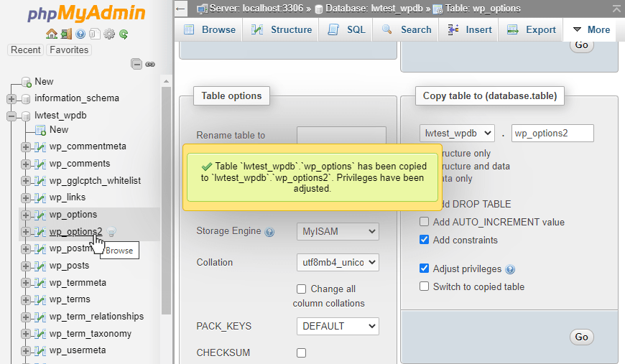Expand the wp_usermeta tree node

coord(26,351)
